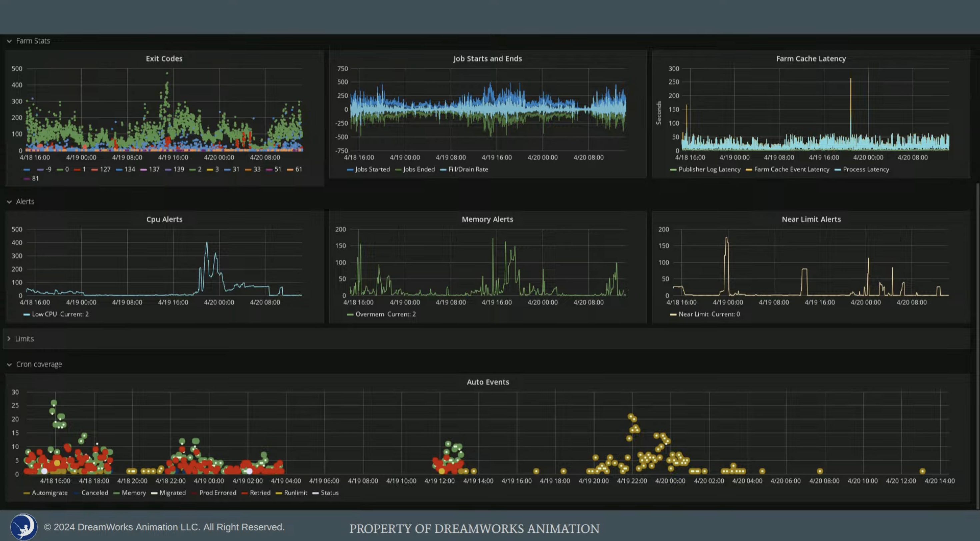
Task: Toggle exit code 1 series in legend
Action: tap(84, 169)
